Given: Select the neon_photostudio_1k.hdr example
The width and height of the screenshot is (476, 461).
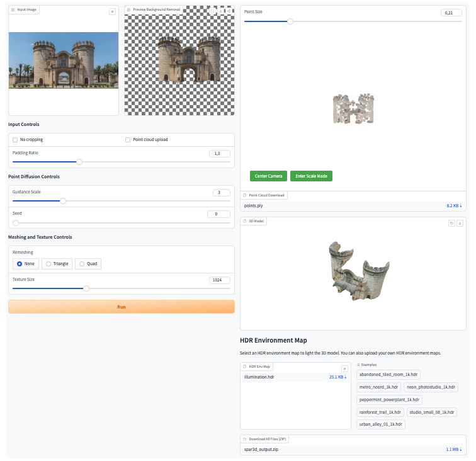Looking at the screenshot, I should [431, 387].
